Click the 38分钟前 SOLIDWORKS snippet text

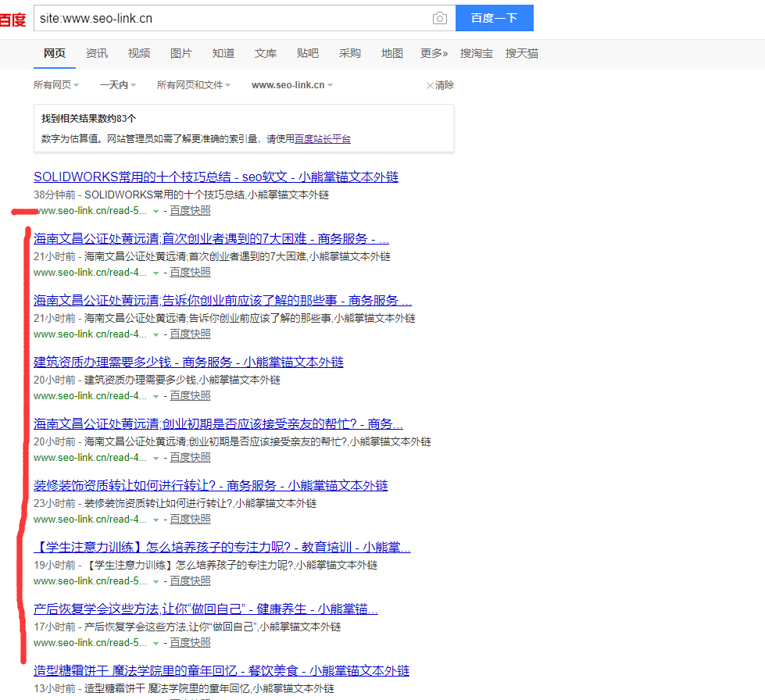pyautogui.click(x=181, y=195)
